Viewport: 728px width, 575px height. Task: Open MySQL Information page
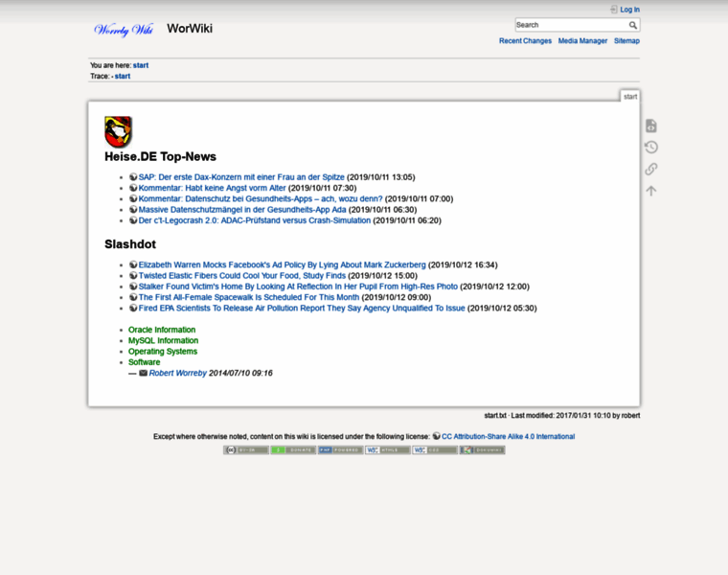(163, 340)
